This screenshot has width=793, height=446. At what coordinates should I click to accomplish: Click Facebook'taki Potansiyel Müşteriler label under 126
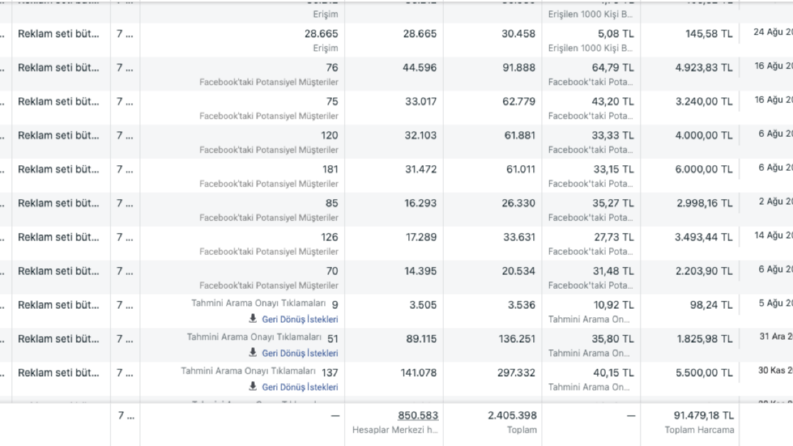click(x=269, y=251)
